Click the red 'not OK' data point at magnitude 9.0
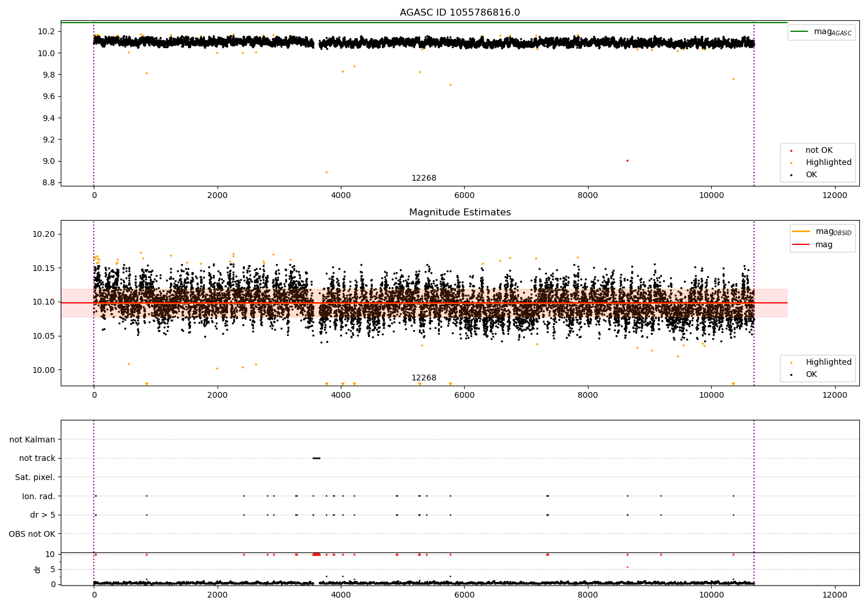 click(627, 160)
